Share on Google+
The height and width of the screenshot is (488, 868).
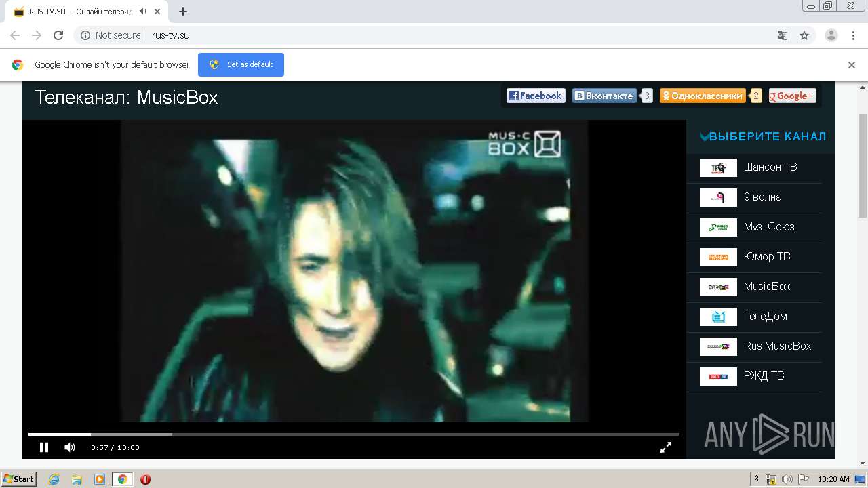click(x=792, y=96)
